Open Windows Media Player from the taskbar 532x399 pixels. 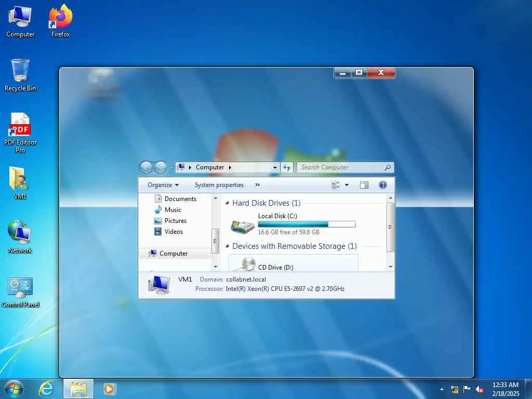(x=109, y=389)
